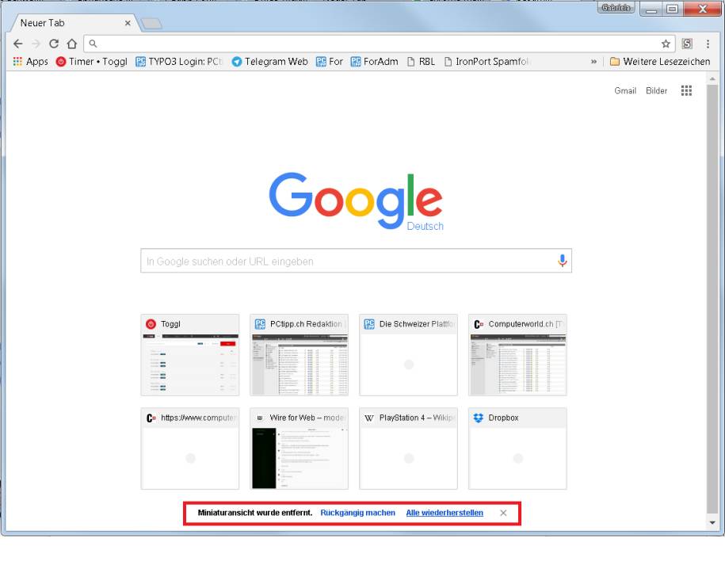Reload the page with the refresh icon
Screen dimensions: 725x588
point(54,44)
